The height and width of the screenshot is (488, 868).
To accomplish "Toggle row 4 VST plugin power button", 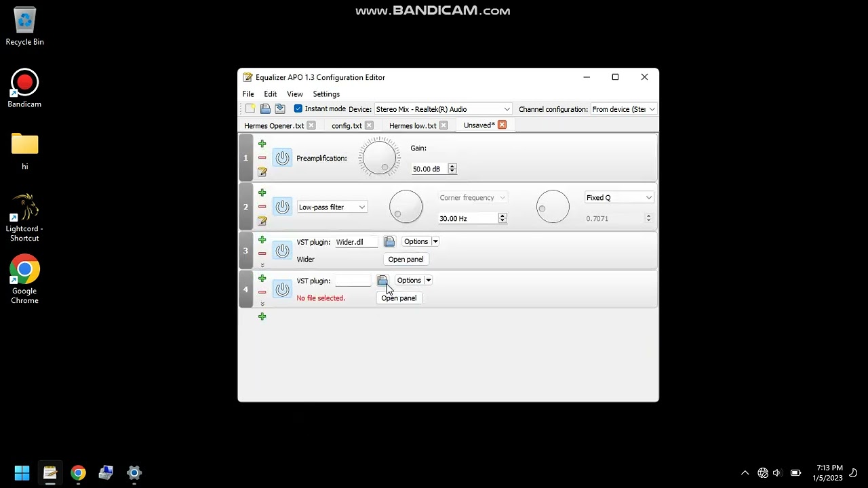I will 282,289.
